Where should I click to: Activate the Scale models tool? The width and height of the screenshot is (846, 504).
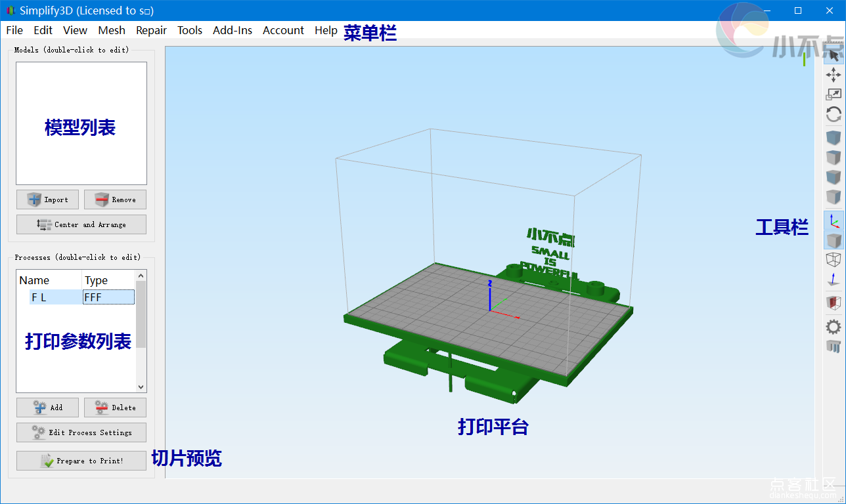pos(834,94)
